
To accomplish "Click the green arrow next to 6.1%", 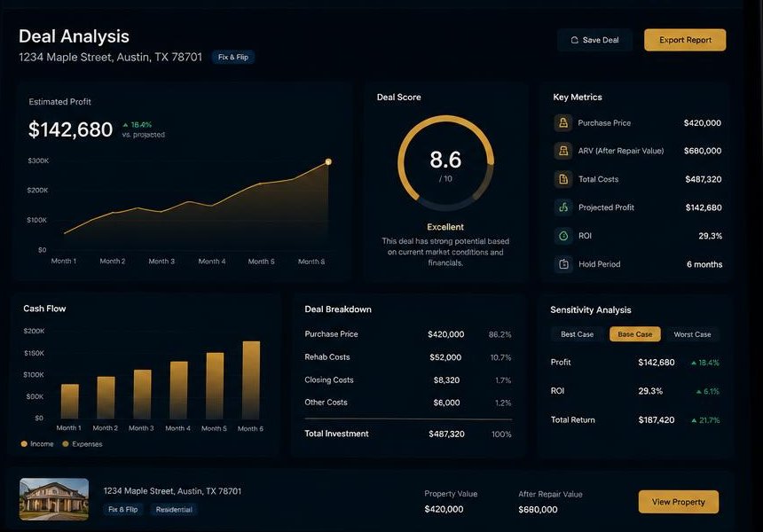I will point(699,391).
